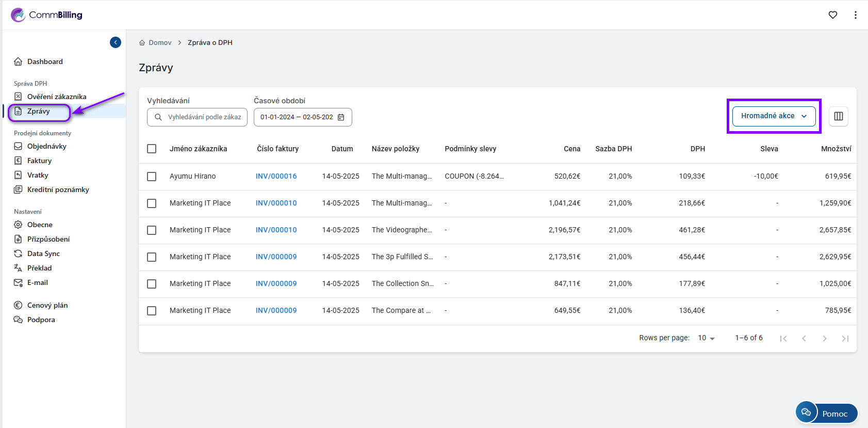868x428 pixels.
Task: Open invoice INV/000016 link
Action: click(276, 176)
